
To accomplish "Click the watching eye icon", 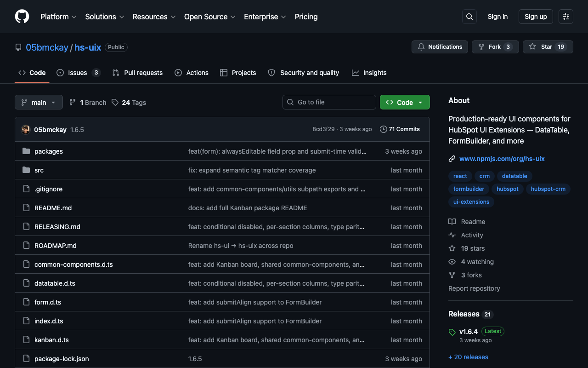I will pyautogui.click(x=452, y=262).
